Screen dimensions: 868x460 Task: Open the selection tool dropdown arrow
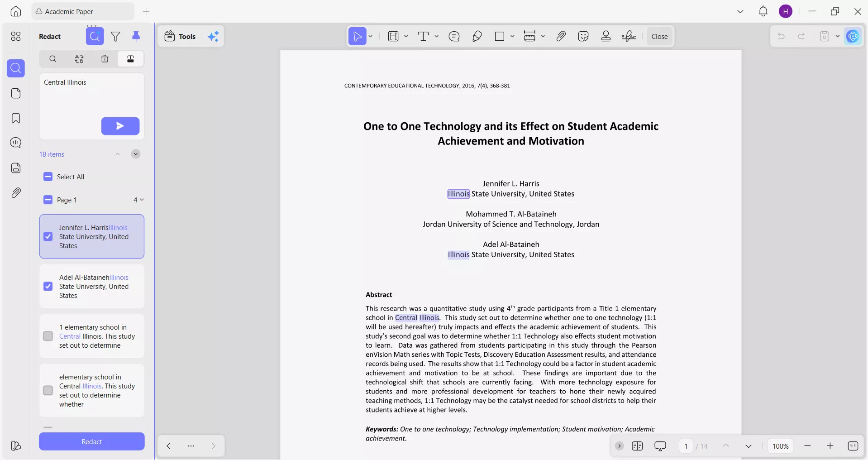[x=371, y=36]
